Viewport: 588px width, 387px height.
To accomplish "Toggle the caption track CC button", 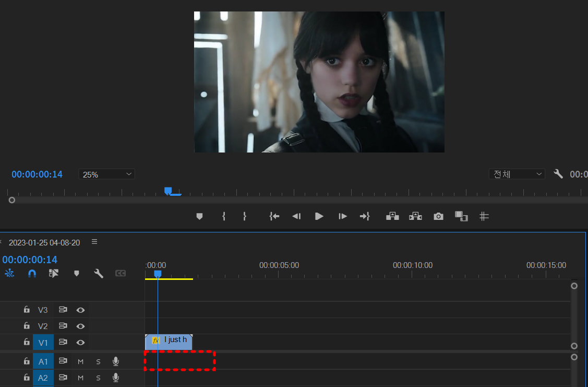I will tap(121, 273).
